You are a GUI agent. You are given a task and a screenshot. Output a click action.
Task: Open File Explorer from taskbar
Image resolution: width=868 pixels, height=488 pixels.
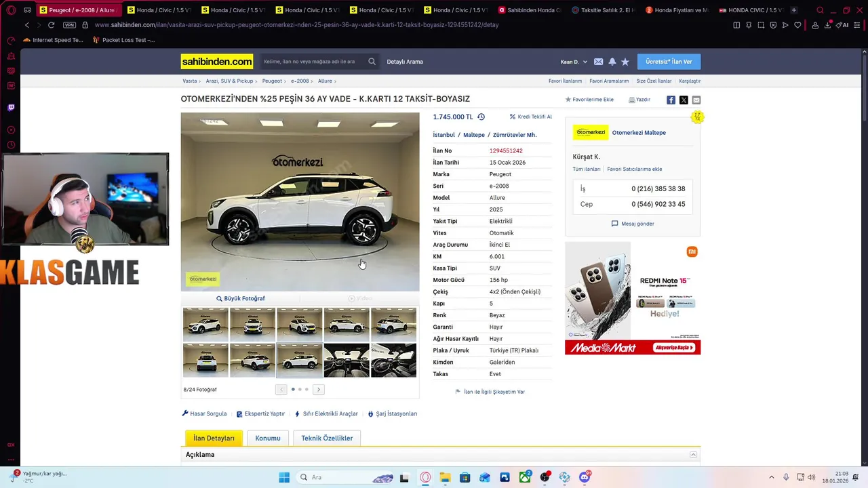445,477
